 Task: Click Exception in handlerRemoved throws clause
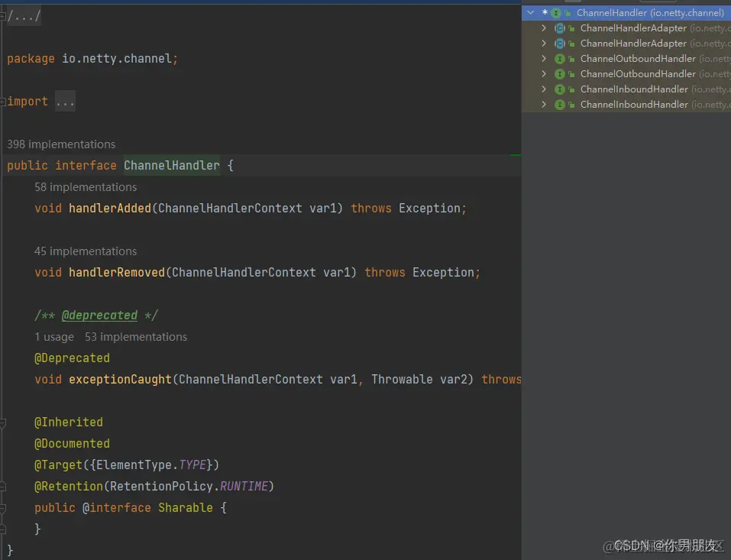click(x=443, y=272)
